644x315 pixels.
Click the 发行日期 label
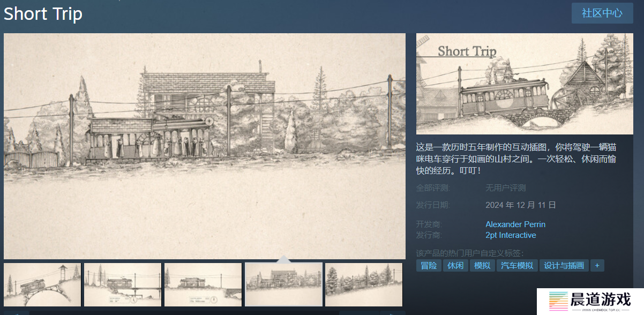(x=433, y=205)
